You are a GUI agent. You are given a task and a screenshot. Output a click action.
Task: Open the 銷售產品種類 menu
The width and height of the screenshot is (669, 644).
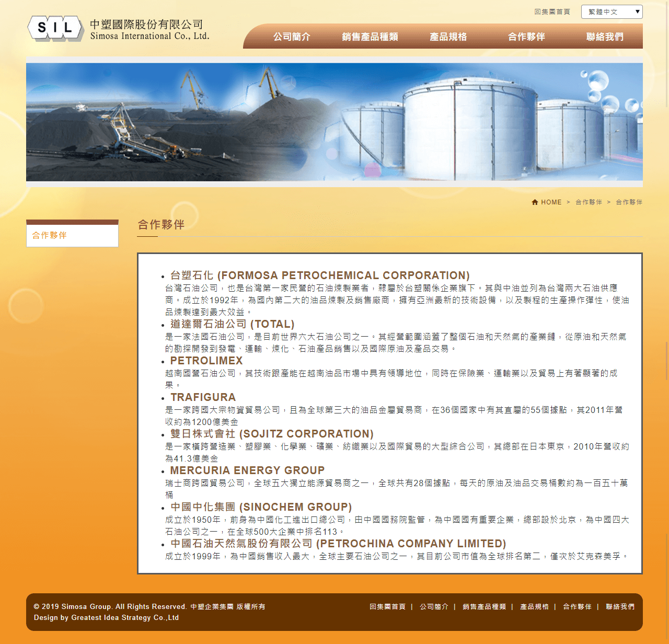pyautogui.click(x=370, y=37)
